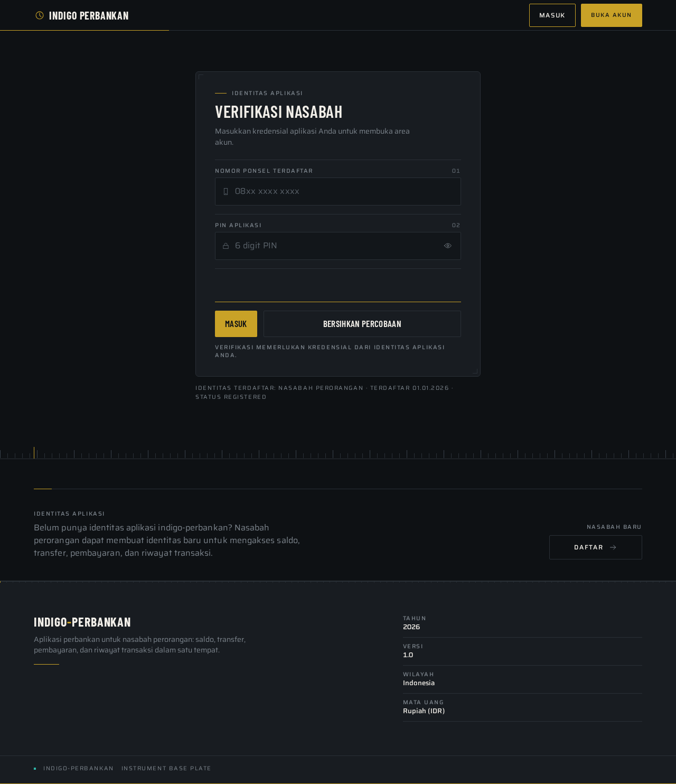Click the Daftar button for new customers
Screen dimensions: 676x784
pos(596,547)
